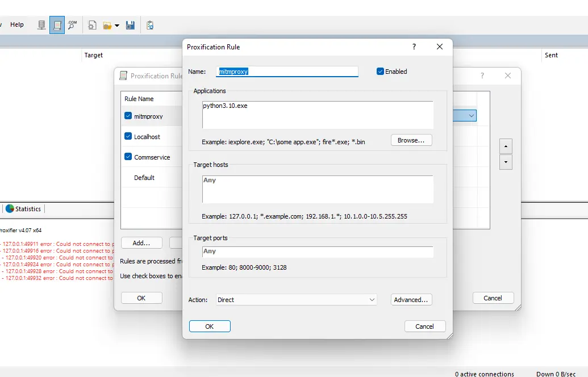
Task: Click the Proxification Rules toolbar icon
Action: click(x=57, y=25)
